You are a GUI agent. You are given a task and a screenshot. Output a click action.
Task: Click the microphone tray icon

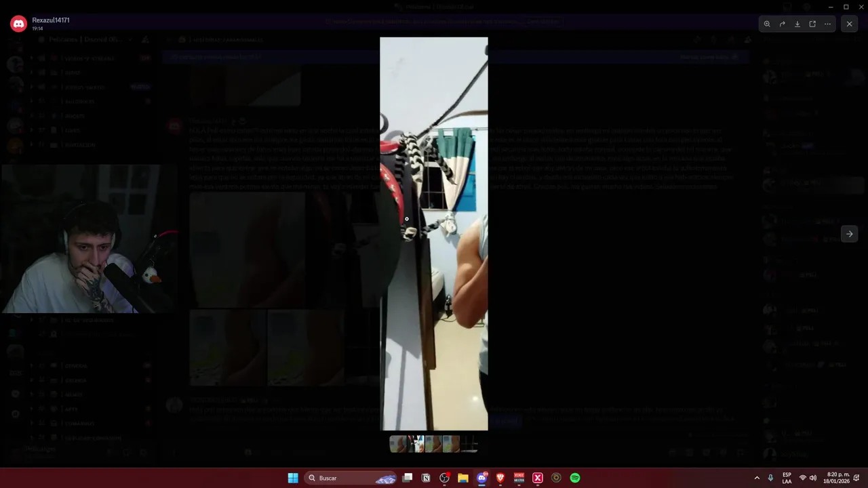point(770,478)
